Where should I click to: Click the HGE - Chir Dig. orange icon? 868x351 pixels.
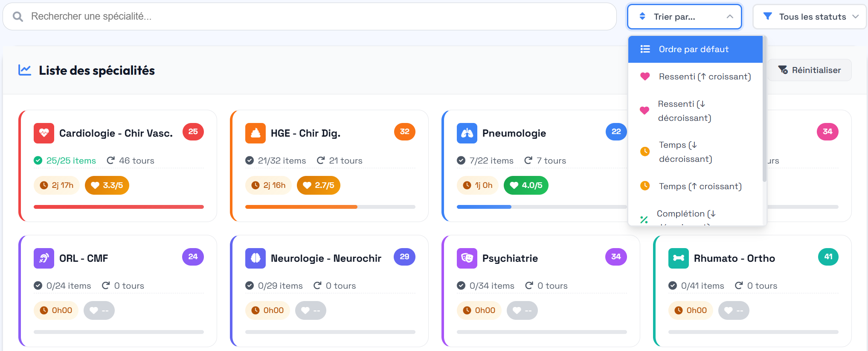click(255, 133)
